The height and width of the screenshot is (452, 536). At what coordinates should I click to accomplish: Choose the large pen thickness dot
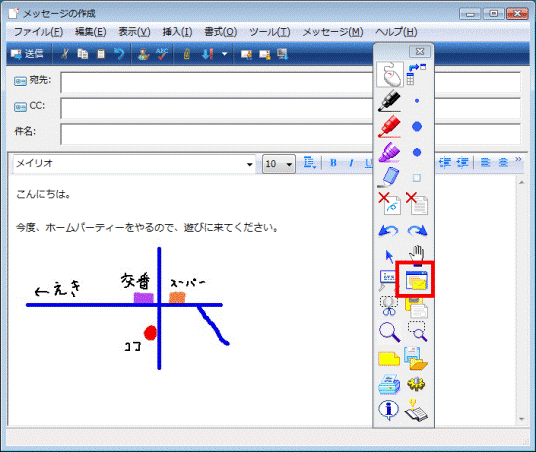pyautogui.click(x=417, y=127)
